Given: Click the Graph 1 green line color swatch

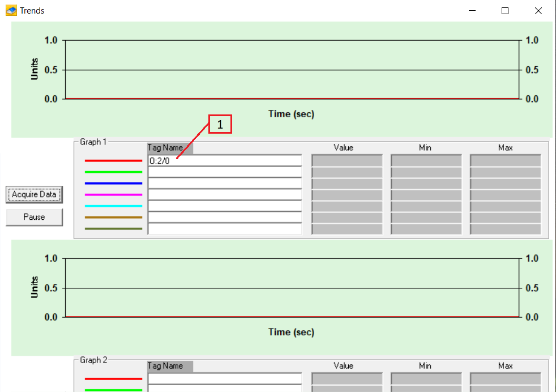Looking at the screenshot, I should pyautogui.click(x=113, y=172).
